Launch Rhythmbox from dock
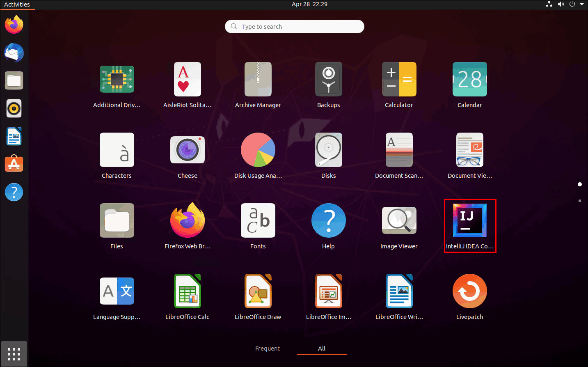 (x=14, y=108)
